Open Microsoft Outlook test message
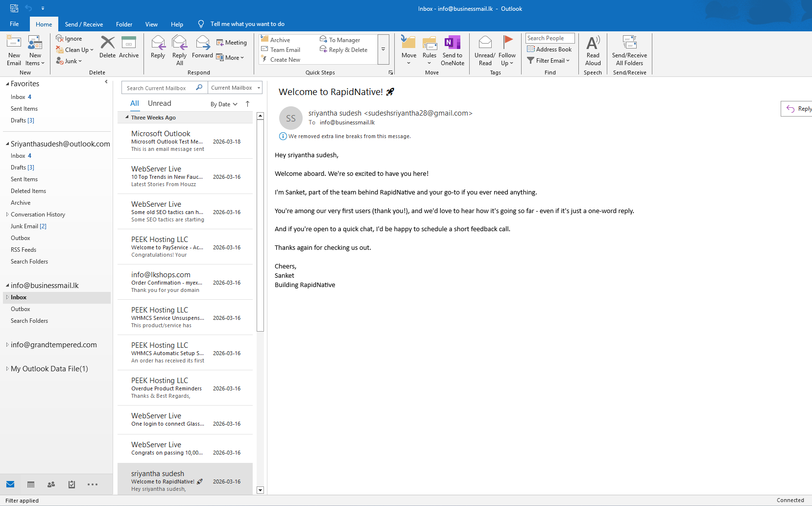Screen dimensions: 812x506 point(185,141)
